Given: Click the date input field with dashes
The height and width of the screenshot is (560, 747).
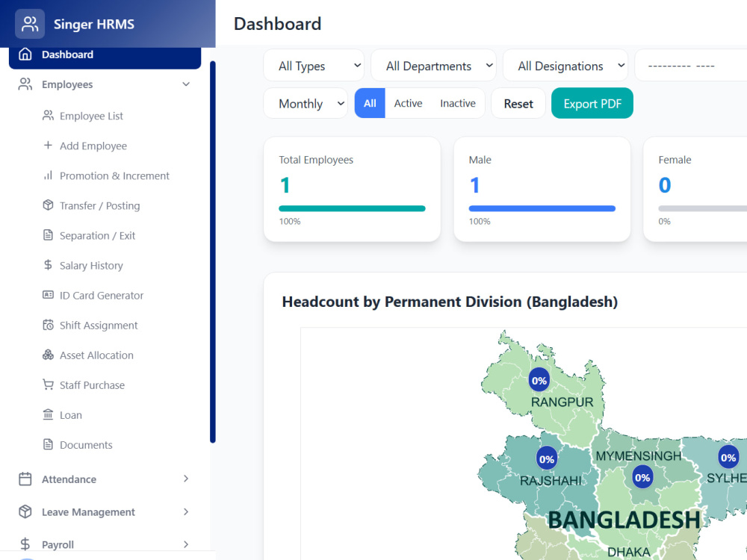Looking at the screenshot, I should tap(691, 66).
